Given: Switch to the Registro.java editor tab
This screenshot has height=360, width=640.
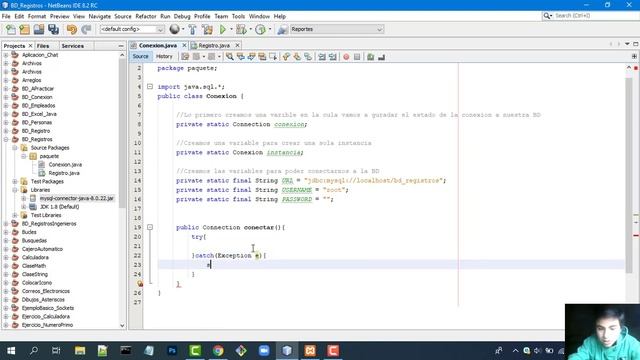Looking at the screenshot, I should pos(214,45).
